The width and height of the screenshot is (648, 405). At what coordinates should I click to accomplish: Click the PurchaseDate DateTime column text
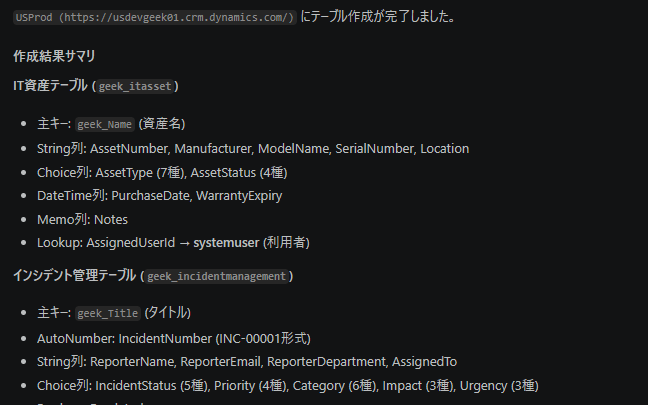[151, 195]
